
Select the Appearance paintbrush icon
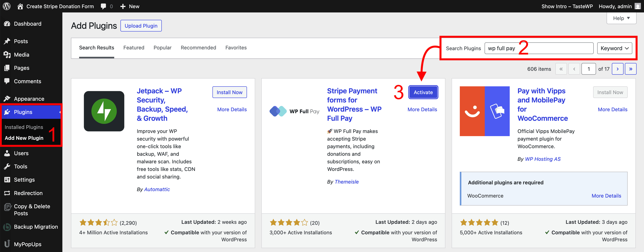pos(7,99)
